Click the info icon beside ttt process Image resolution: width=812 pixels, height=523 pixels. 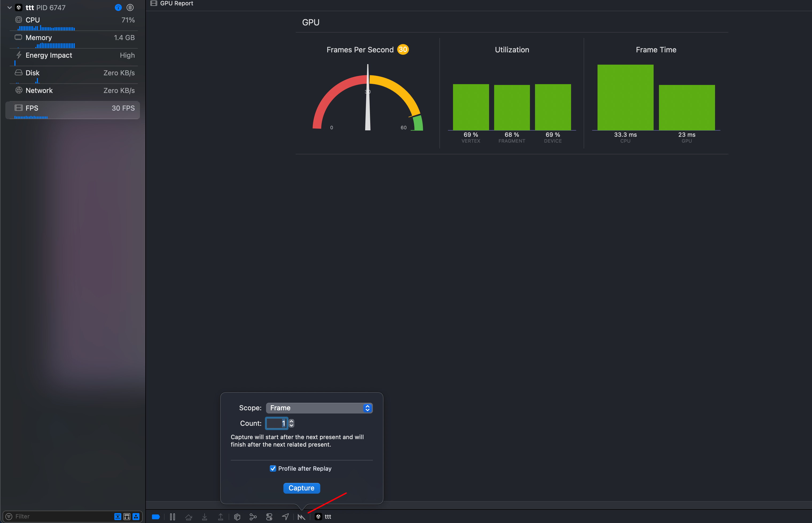[118, 7]
